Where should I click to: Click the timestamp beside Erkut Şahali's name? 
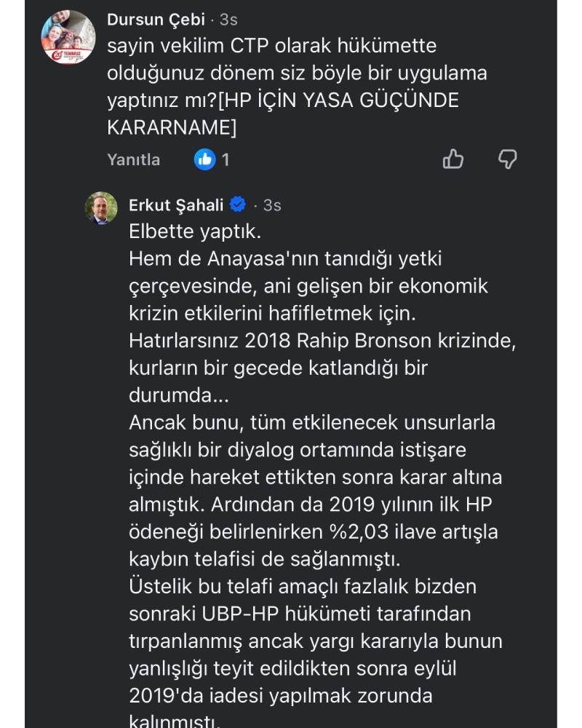pyautogui.click(x=271, y=206)
